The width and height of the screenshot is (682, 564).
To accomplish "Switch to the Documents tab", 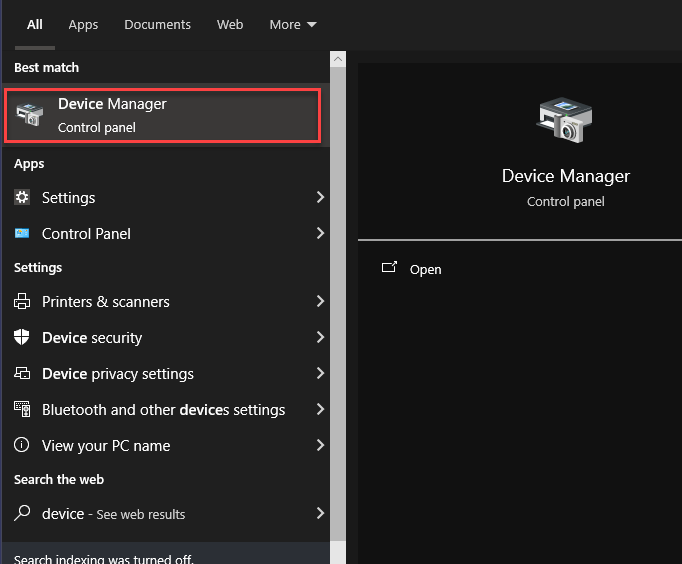I will 156,25.
